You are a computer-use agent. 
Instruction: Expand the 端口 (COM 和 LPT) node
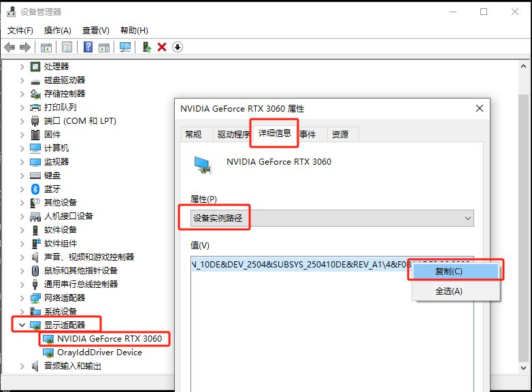(x=22, y=121)
